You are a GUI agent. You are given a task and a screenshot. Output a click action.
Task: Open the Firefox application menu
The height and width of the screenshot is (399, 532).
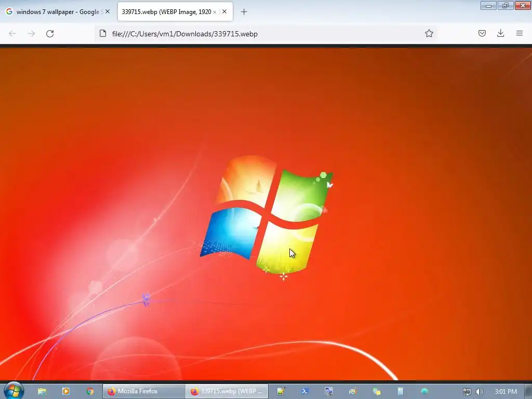(x=520, y=33)
